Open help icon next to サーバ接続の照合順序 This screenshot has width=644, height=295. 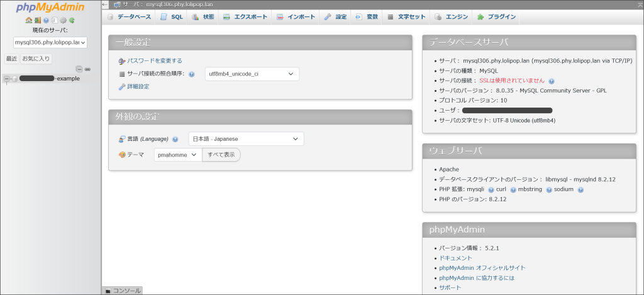[x=191, y=74]
